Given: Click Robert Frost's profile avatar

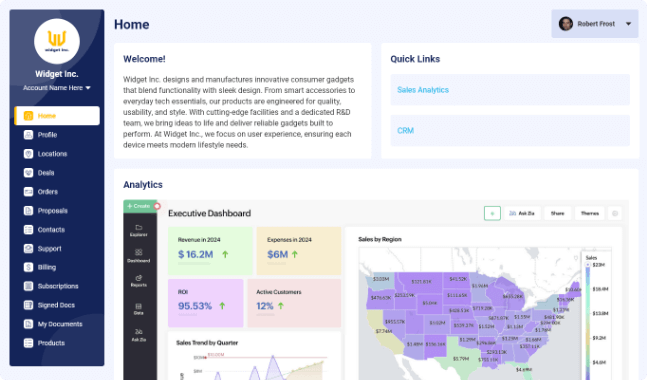Looking at the screenshot, I should pos(566,24).
